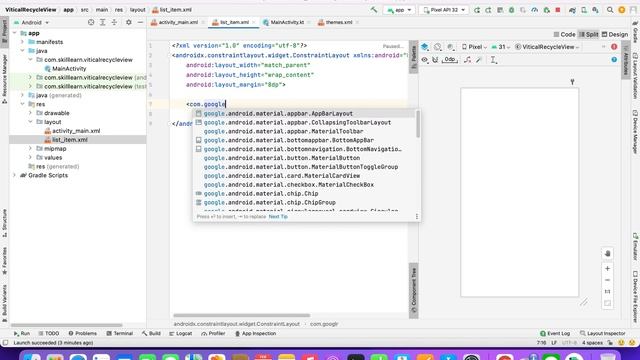Viewport: 640px width, 360px height.
Task: Expand the values folder
Action: pos(30,158)
